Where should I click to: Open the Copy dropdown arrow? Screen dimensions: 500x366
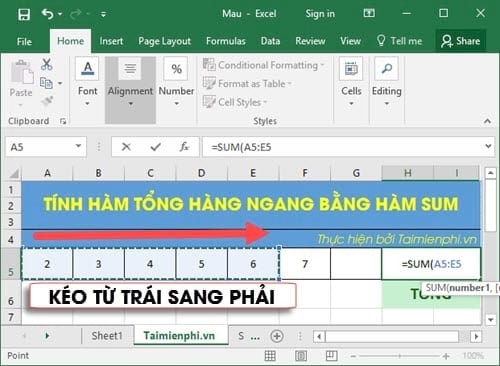click(60, 83)
